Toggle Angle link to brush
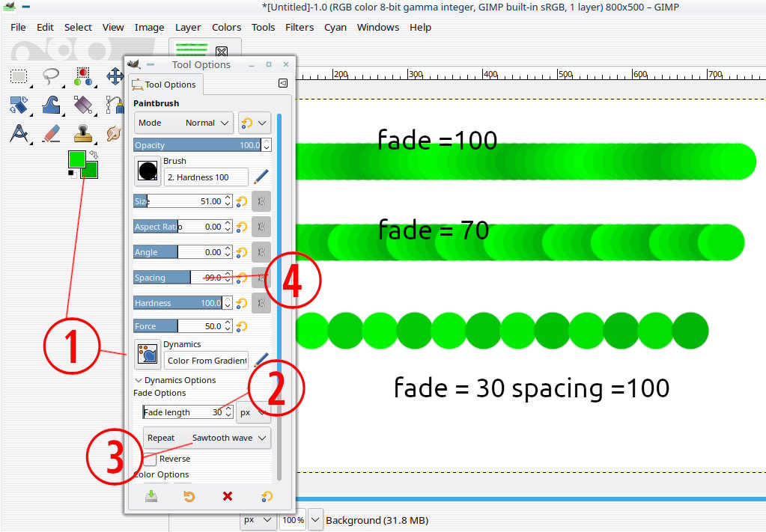 coord(261,252)
